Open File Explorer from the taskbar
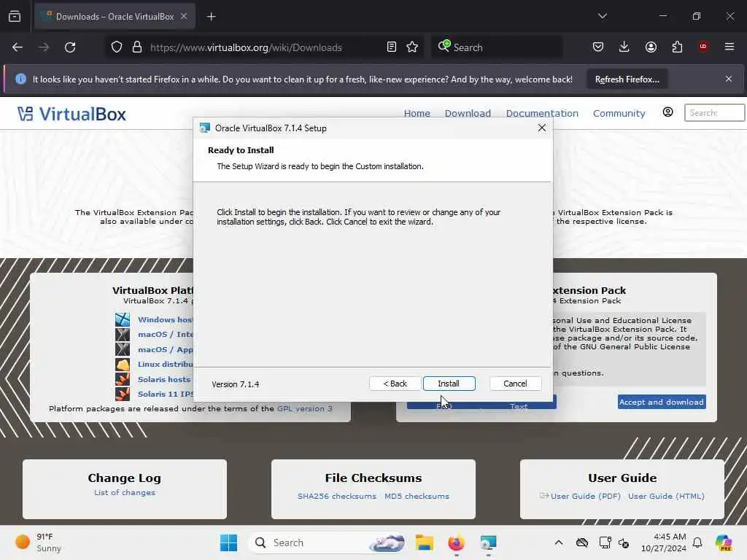The height and width of the screenshot is (560, 747). [x=424, y=542]
